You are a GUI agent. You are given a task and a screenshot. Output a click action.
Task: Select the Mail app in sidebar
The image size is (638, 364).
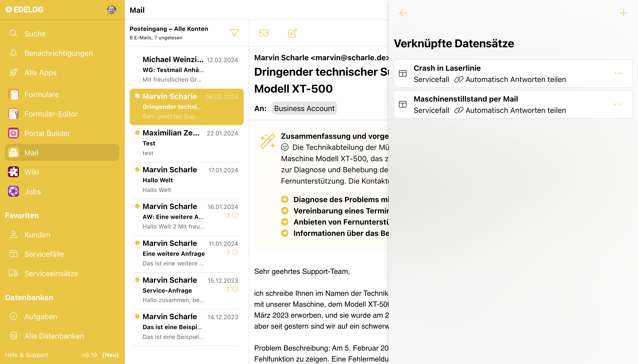pyautogui.click(x=62, y=153)
